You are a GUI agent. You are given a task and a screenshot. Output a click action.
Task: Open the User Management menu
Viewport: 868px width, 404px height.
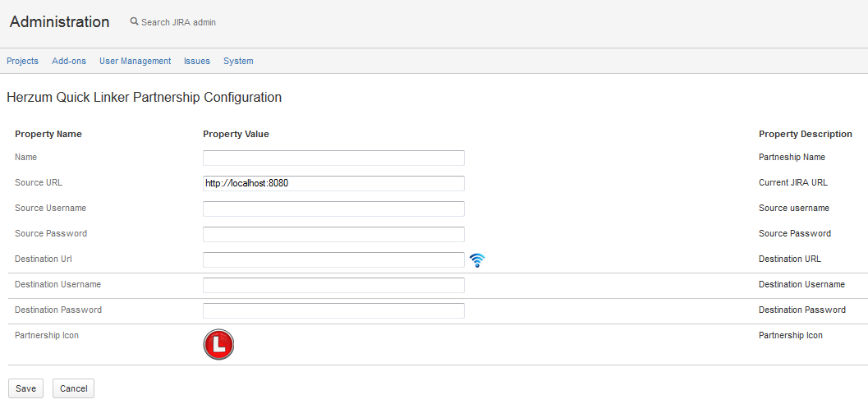point(135,61)
